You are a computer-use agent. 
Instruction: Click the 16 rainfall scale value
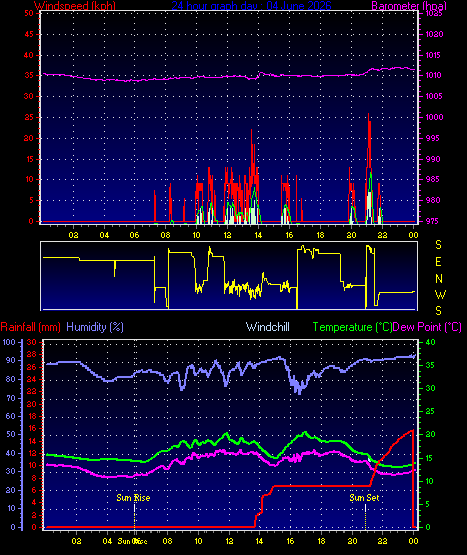[x=32, y=429]
